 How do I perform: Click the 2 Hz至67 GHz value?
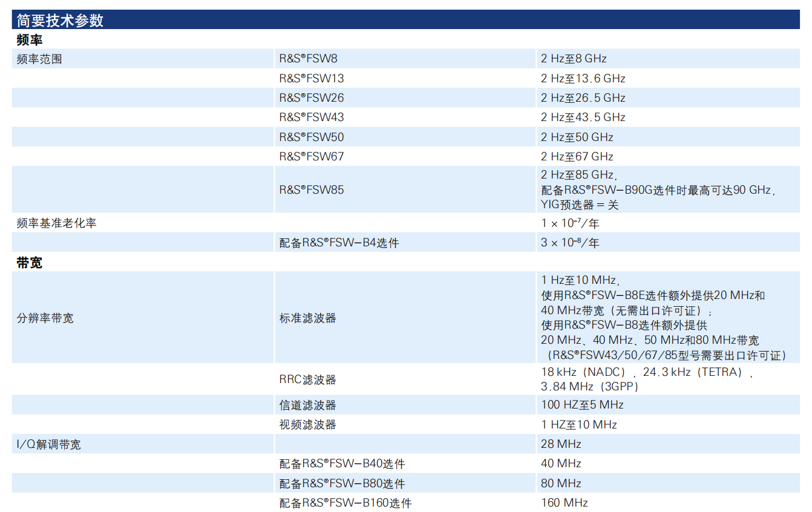tap(577, 157)
